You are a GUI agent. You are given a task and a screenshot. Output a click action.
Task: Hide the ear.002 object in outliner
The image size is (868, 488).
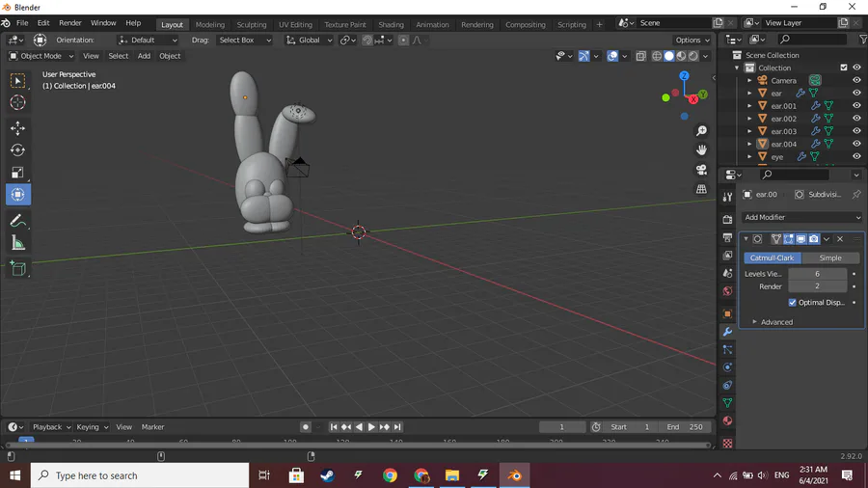[x=856, y=119]
